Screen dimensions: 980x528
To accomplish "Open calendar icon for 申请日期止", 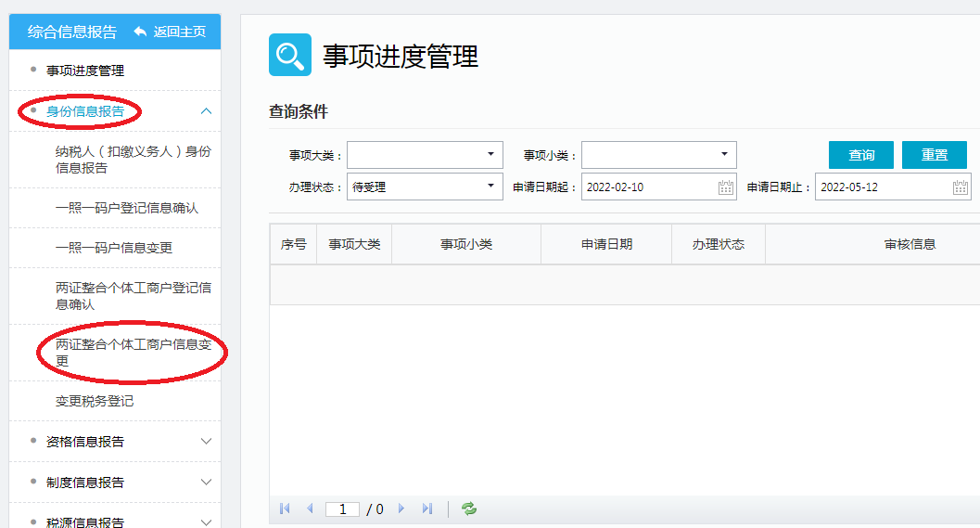I will (x=961, y=187).
